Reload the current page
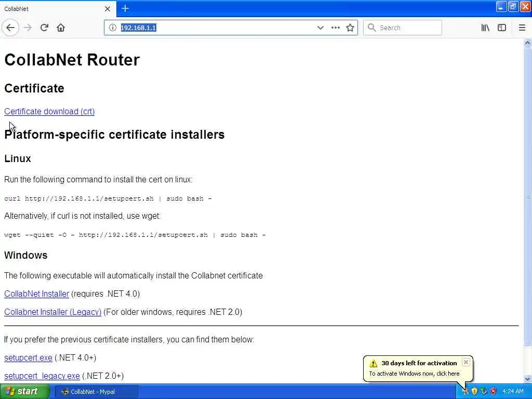The width and height of the screenshot is (532, 399). (44, 28)
